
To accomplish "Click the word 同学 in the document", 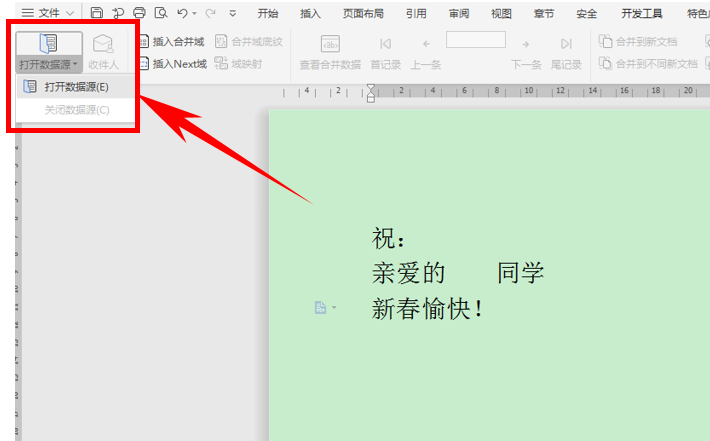I will click(x=520, y=273).
